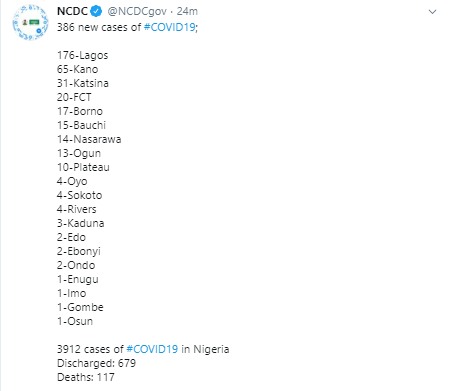Viewport: 449px width, 391px height.
Task: Click the '3-Kaduna' line in the tweet
Action: click(80, 223)
